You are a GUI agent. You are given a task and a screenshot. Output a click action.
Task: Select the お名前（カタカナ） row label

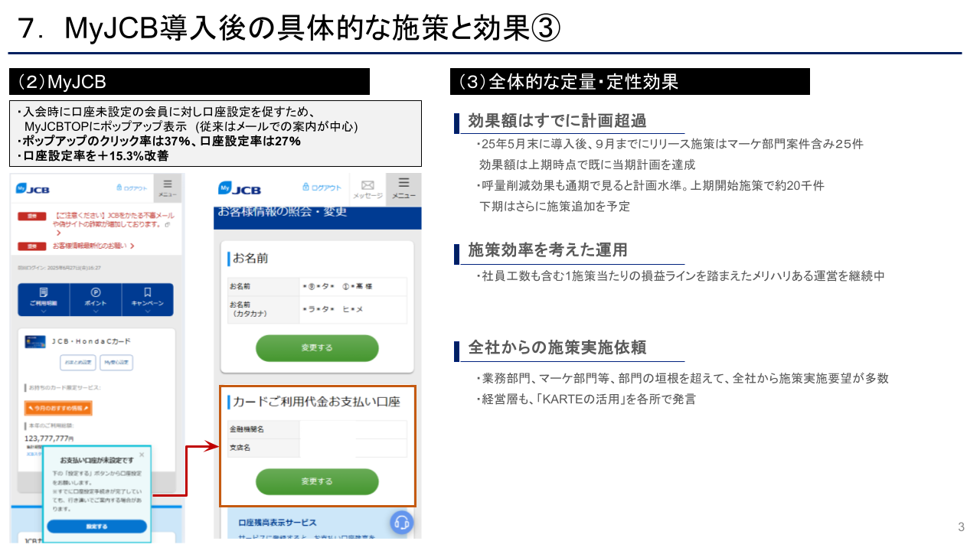tap(249, 309)
